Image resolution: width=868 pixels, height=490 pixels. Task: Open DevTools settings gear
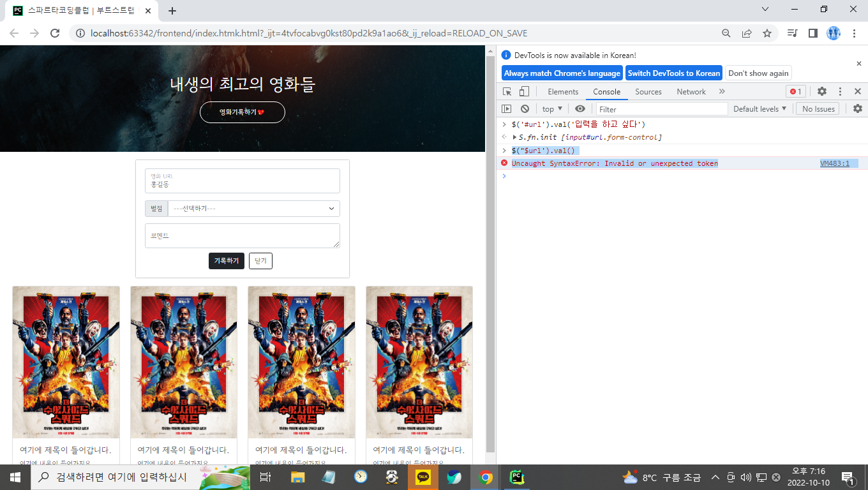pyautogui.click(x=822, y=92)
